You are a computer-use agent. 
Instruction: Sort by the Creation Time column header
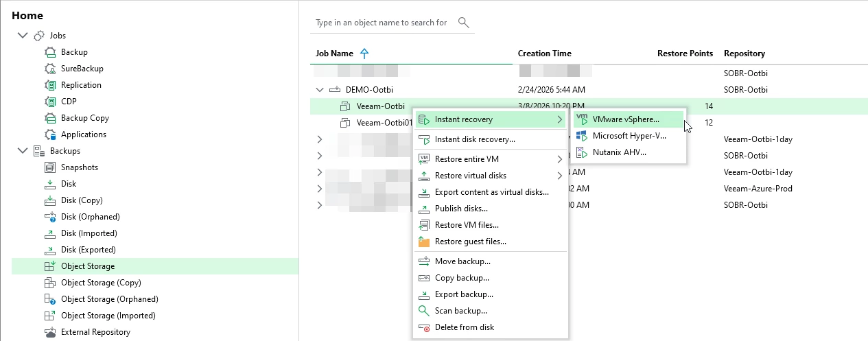pyautogui.click(x=544, y=54)
